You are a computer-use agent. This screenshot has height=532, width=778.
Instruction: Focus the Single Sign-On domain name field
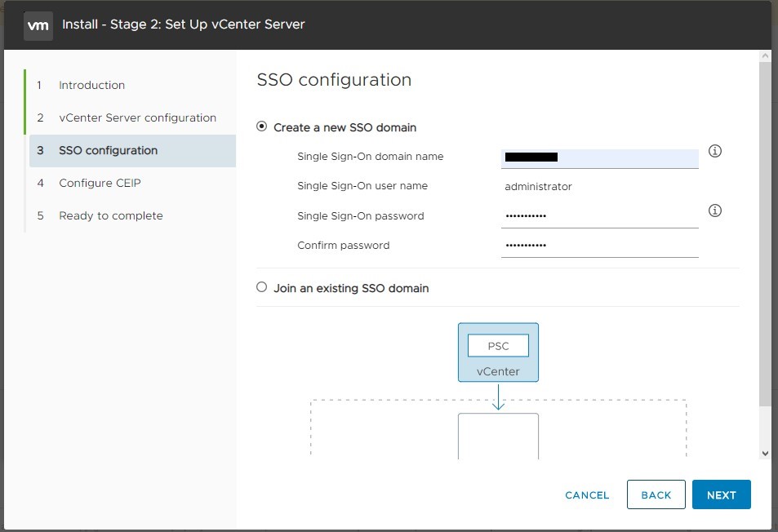point(600,158)
